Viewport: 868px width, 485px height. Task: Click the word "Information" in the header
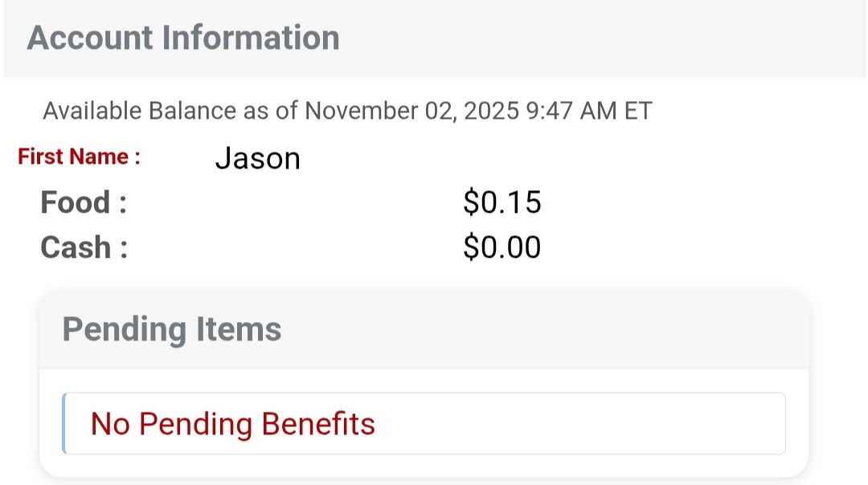click(x=251, y=38)
